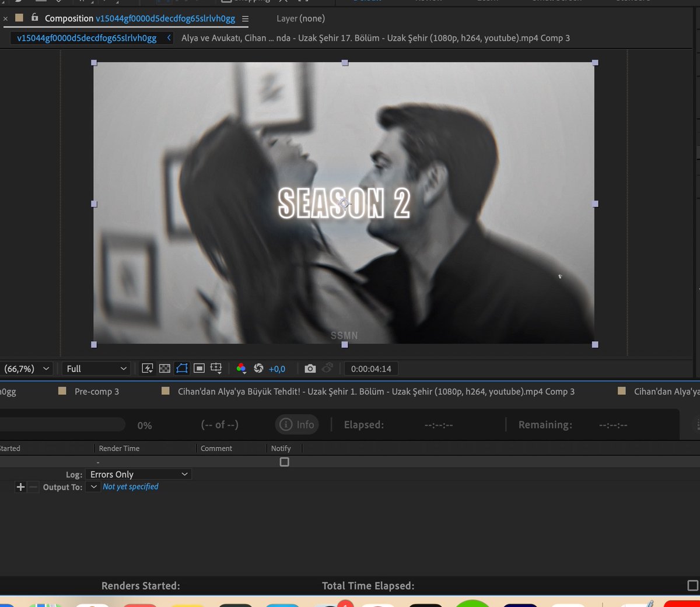Image resolution: width=700 pixels, height=607 pixels.
Task: Take a snapshot with the camera icon
Action: (x=310, y=369)
